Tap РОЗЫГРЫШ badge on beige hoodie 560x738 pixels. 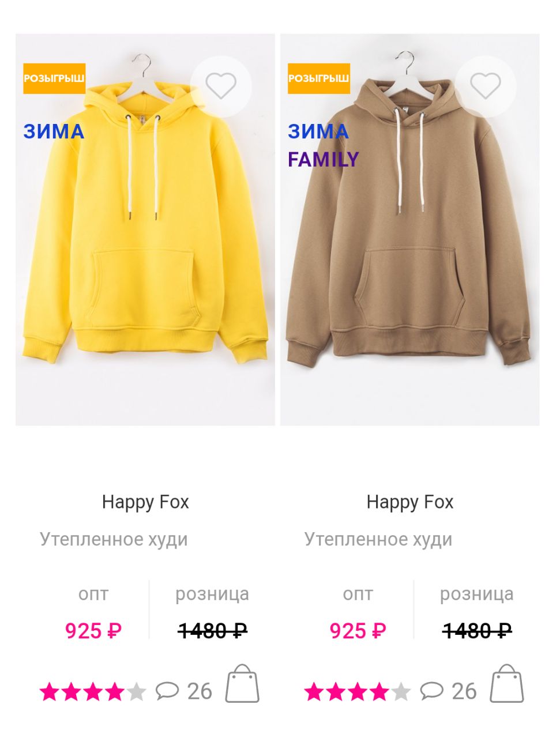click(x=319, y=78)
